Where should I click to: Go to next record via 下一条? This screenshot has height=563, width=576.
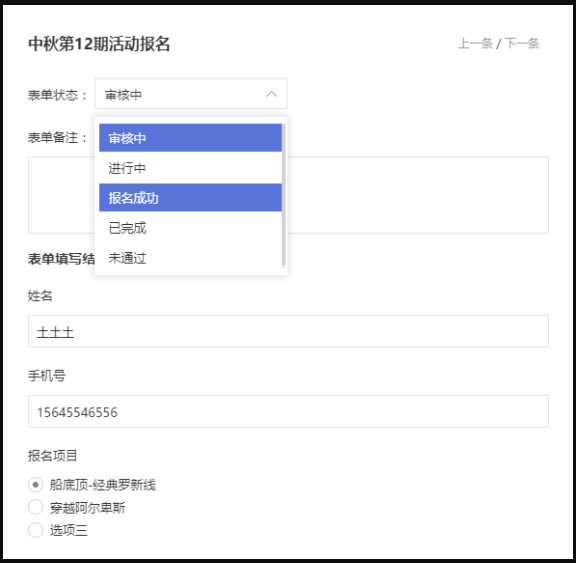pyautogui.click(x=522, y=43)
